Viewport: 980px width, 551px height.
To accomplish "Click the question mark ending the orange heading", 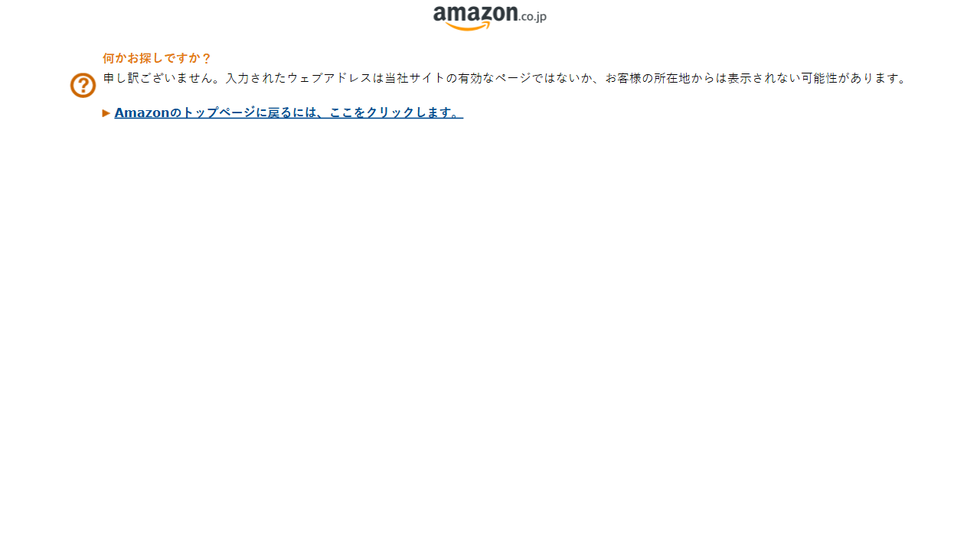I will click(206, 58).
